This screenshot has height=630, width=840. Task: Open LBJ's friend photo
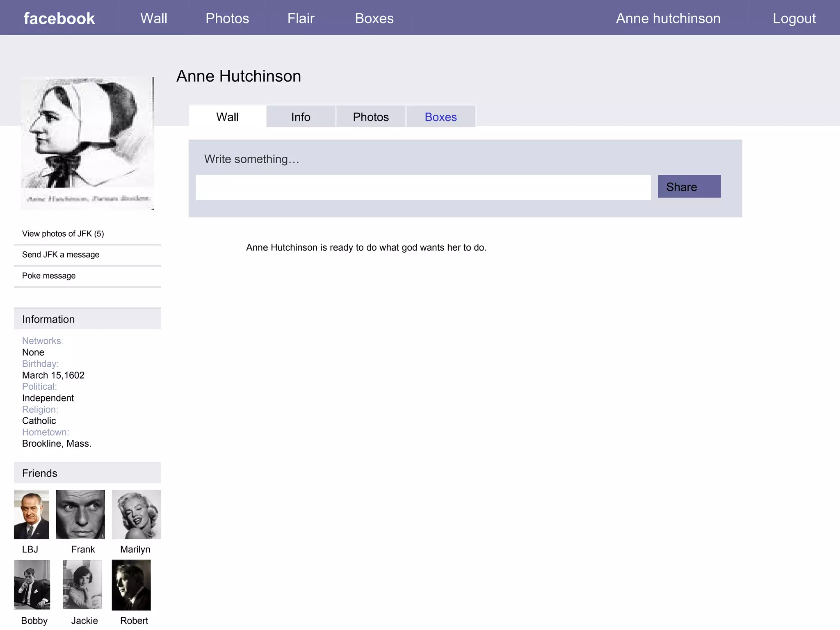click(32, 514)
